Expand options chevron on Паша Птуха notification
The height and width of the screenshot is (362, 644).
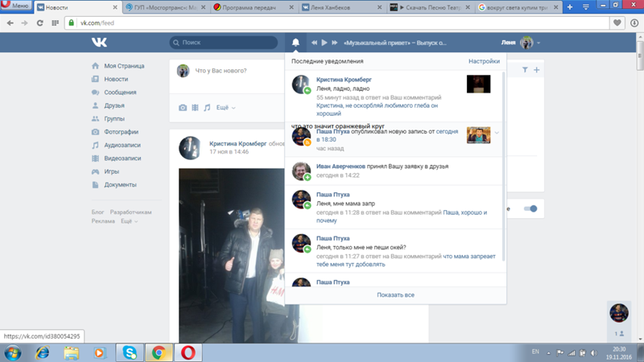pyautogui.click(x=497, y=133)
